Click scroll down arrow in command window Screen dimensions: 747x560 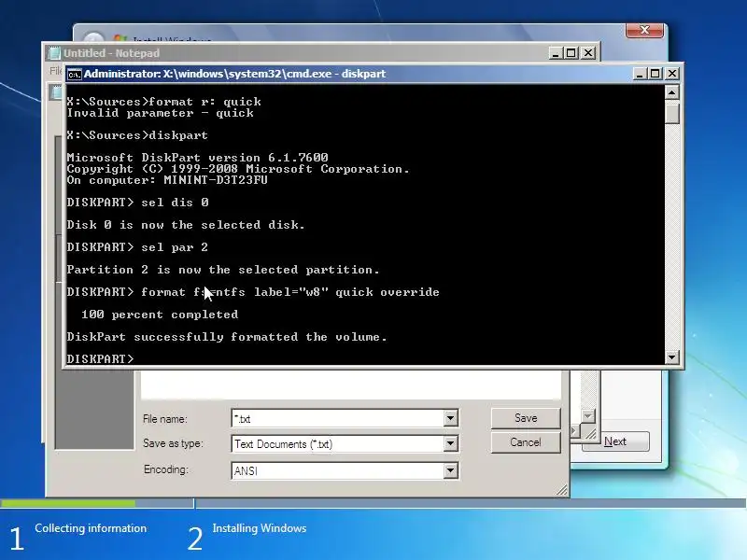(671, 357)
